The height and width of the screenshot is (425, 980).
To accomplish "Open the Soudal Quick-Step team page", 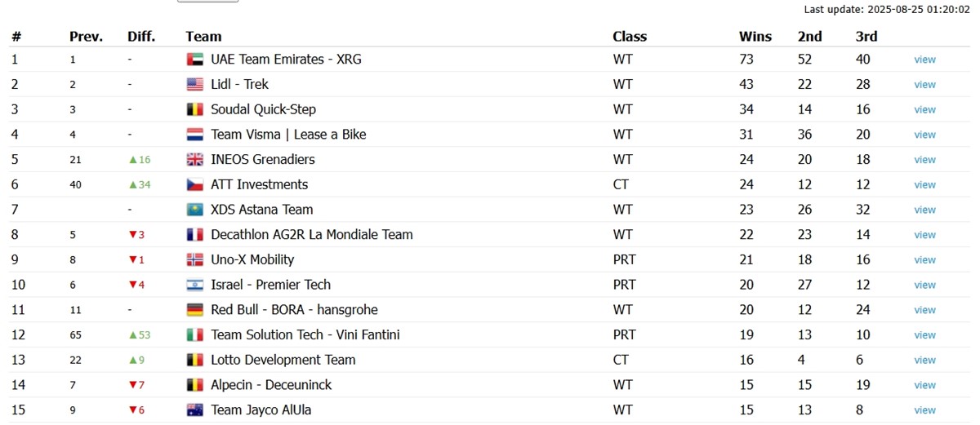I will coord(263,109).
